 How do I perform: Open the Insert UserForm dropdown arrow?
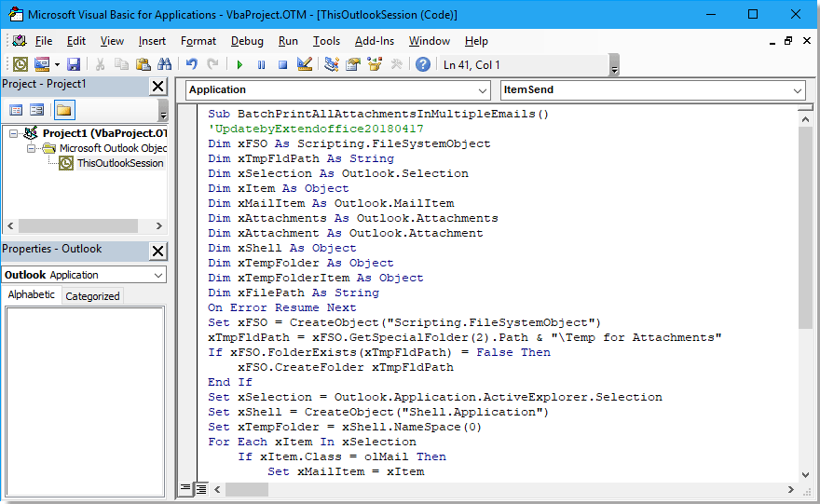click(x=57, y=65)
